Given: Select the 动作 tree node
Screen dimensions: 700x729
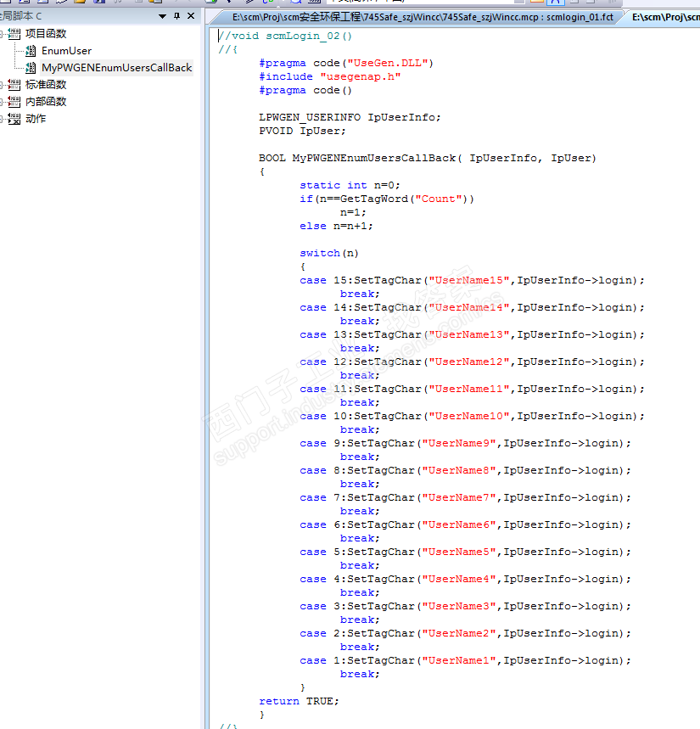Looking at the screenshot, I should [36, 119].
